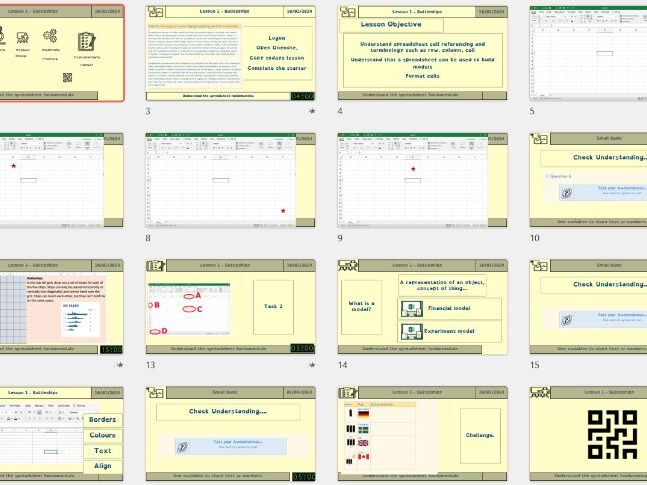Screen dimensions: 647x485
Task: Select Battleships grid slide with 15:00 timer
Action: point(61,307)
